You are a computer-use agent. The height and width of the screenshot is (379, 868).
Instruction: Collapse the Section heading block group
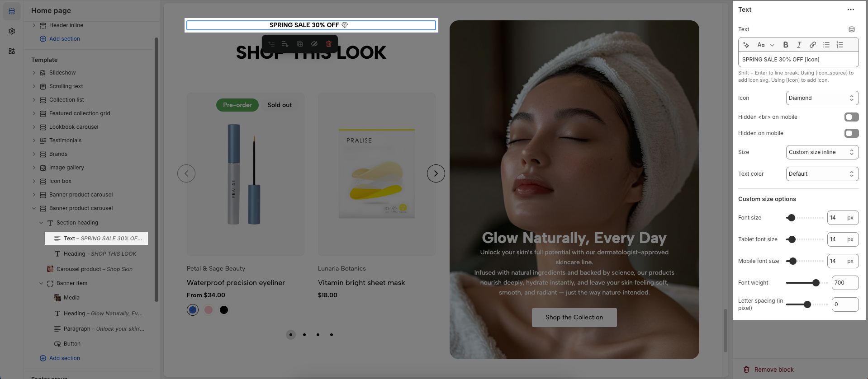point(41,223)
